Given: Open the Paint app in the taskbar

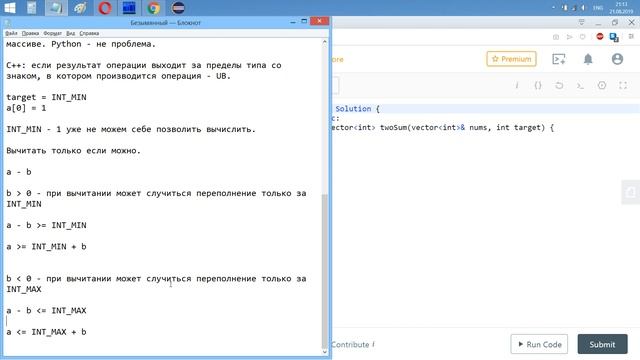Looking at the screenshot, I should 80,8.
